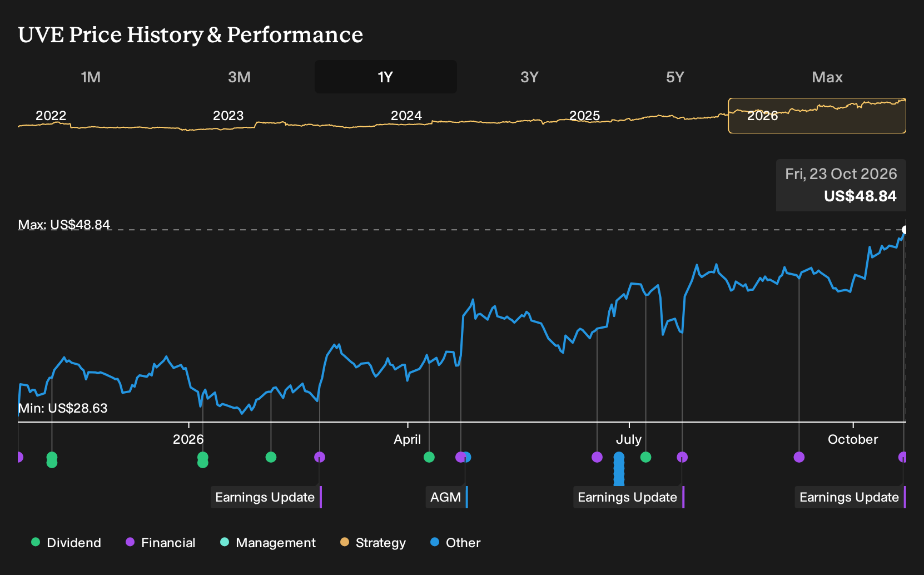The image size is (924, 575).
Task: Select the 1M time range tab
Action: [x=91, y=77]
